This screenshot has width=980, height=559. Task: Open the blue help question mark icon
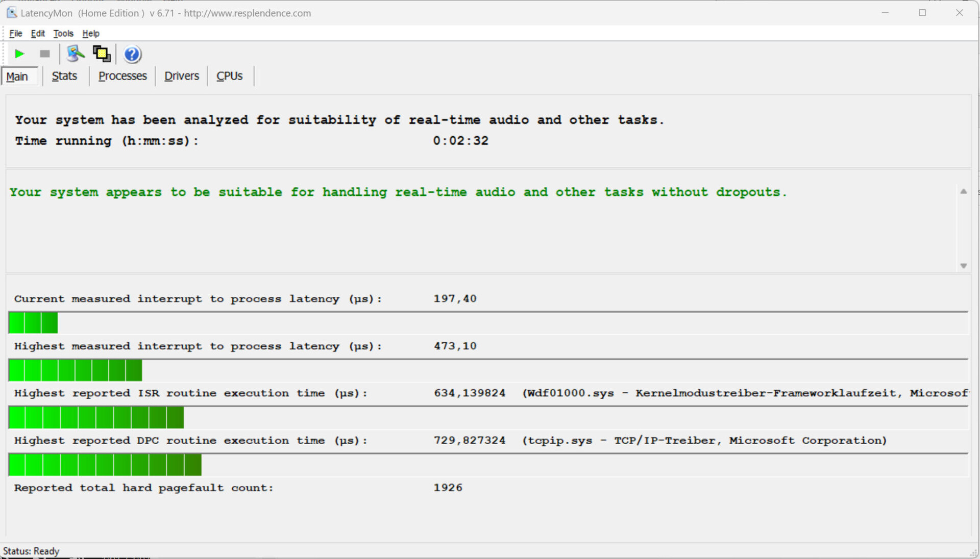[132, 54]
